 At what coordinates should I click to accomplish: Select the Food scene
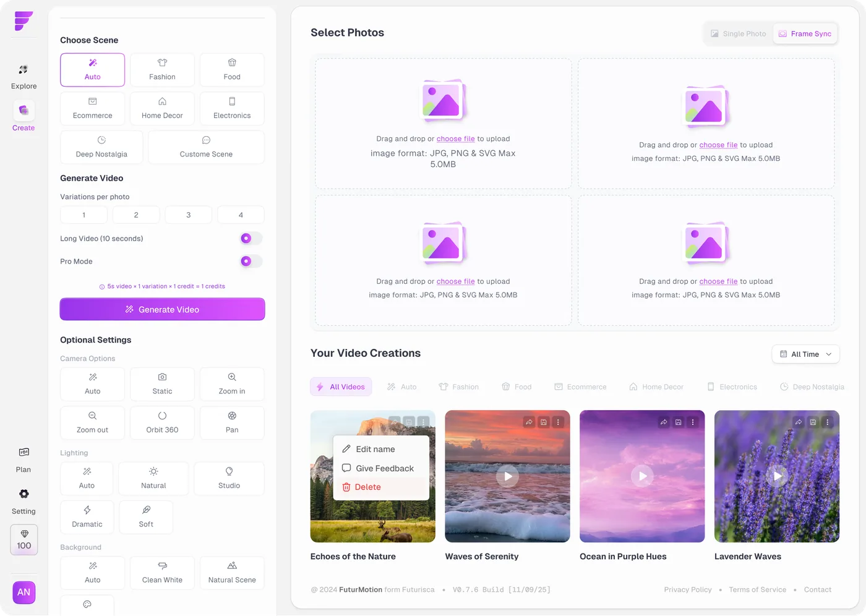[232, 69]
